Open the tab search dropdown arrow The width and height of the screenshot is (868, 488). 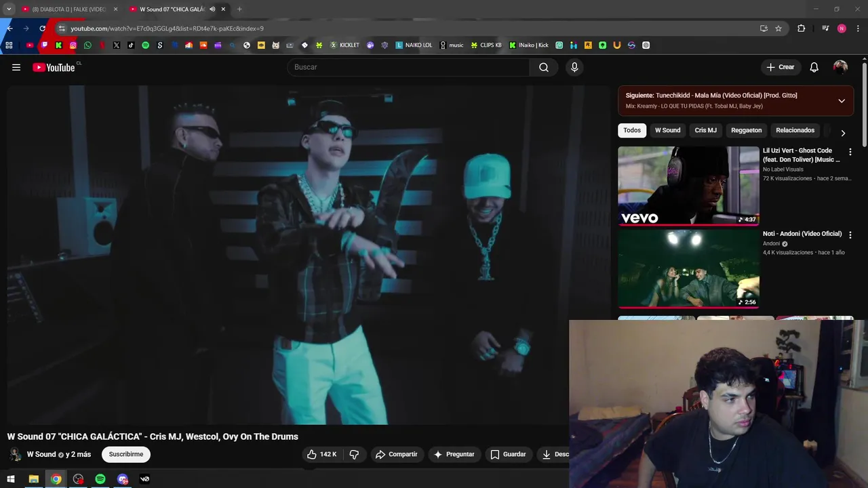9,9
